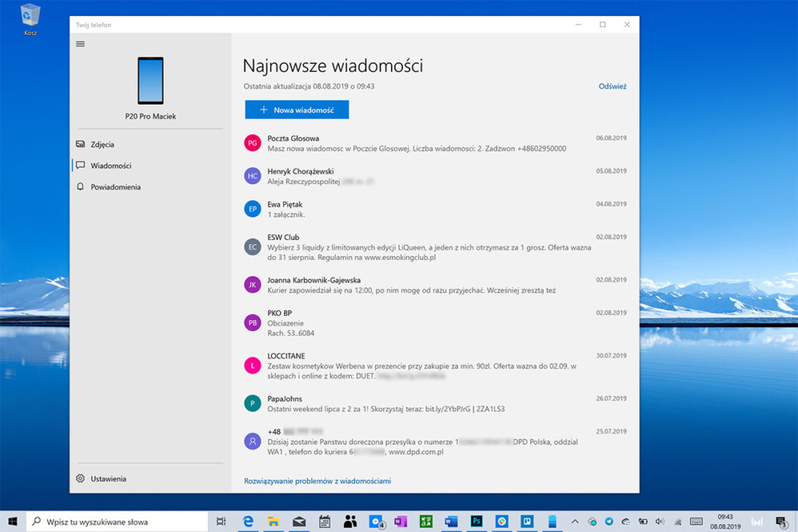Click the Odśwież refresh link
Screen dimensions: 798x532
[x=612, y=86]
